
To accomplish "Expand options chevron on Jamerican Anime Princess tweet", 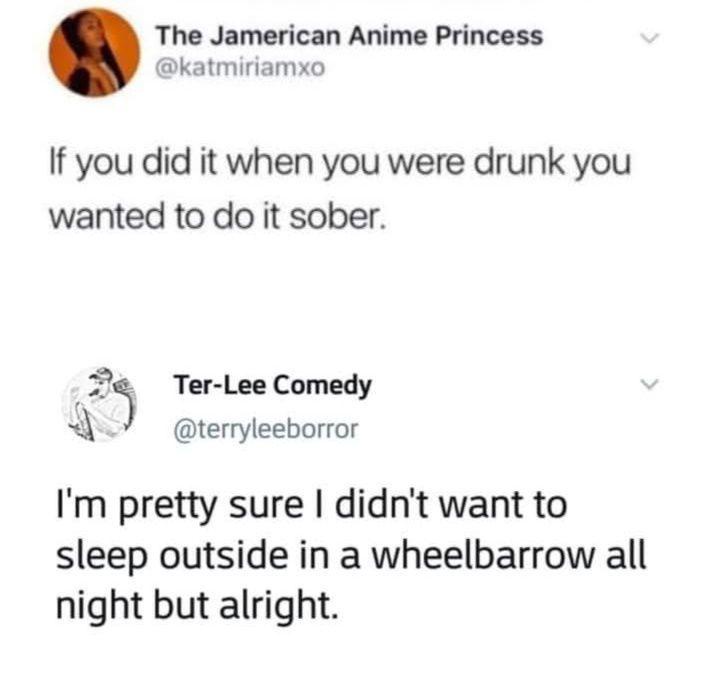I will (648, 38).
